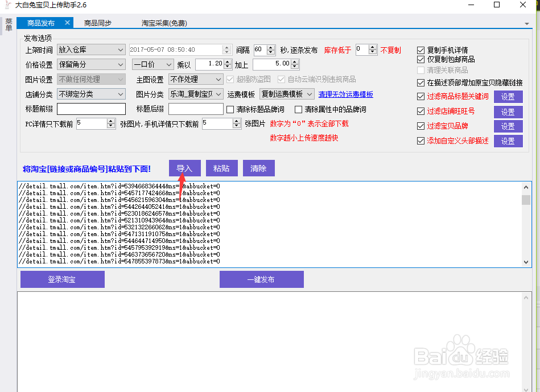Click inside the empty log output area

pyautogui.click(x=269, y=342)
